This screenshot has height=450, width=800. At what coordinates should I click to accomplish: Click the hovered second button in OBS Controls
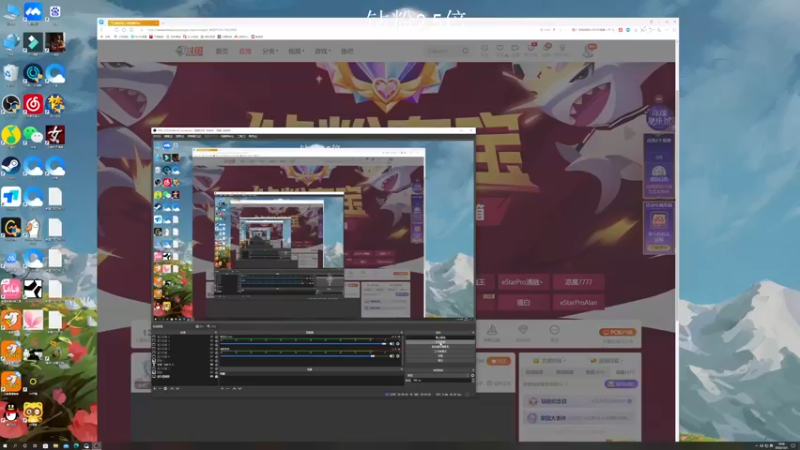[440, 342]
